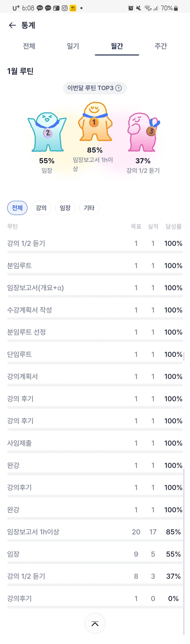Open the 전체 statistics tab
190x644 pixels.
tap(29, 46)
